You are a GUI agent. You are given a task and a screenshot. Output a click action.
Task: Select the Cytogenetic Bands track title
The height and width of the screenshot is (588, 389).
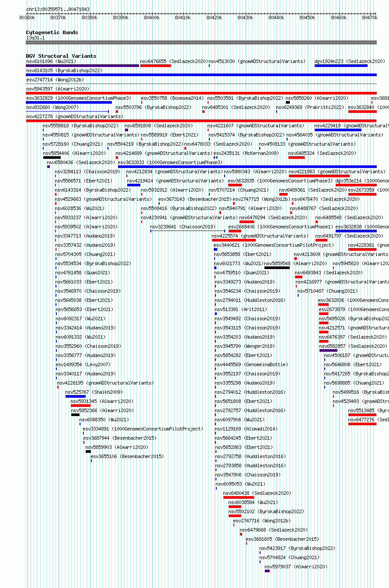click(52, 32)
